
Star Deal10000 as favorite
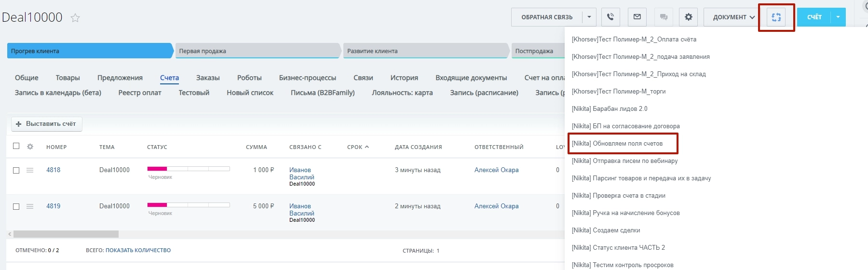click(75, 18)
